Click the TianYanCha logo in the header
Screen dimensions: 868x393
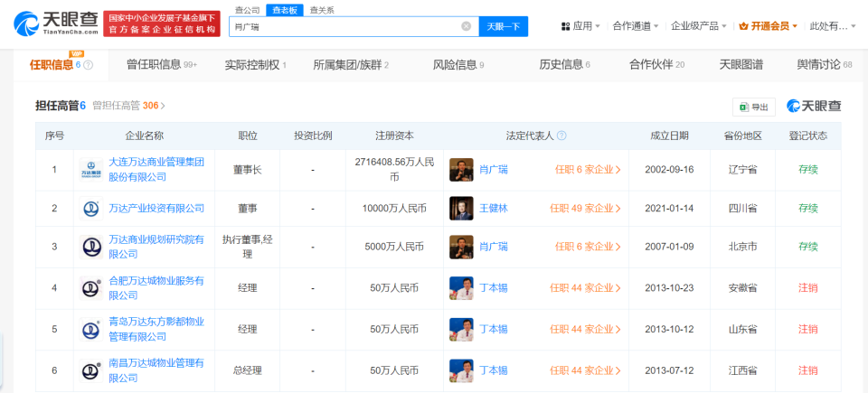(x=57, y=23)
